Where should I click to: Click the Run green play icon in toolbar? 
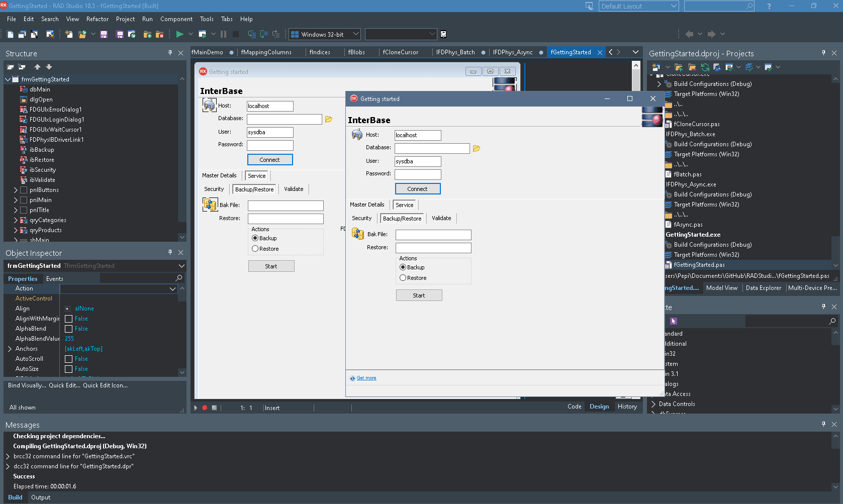[179, 34]
